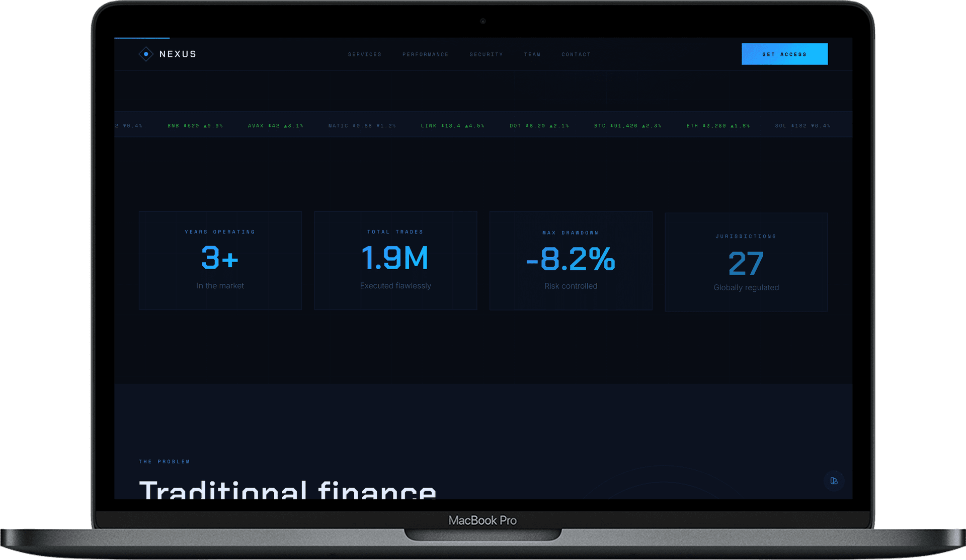This screenshot has height=560, width=966.
Task: Select the LINK $18.4 ticker entry
Action: click(453, 126)
